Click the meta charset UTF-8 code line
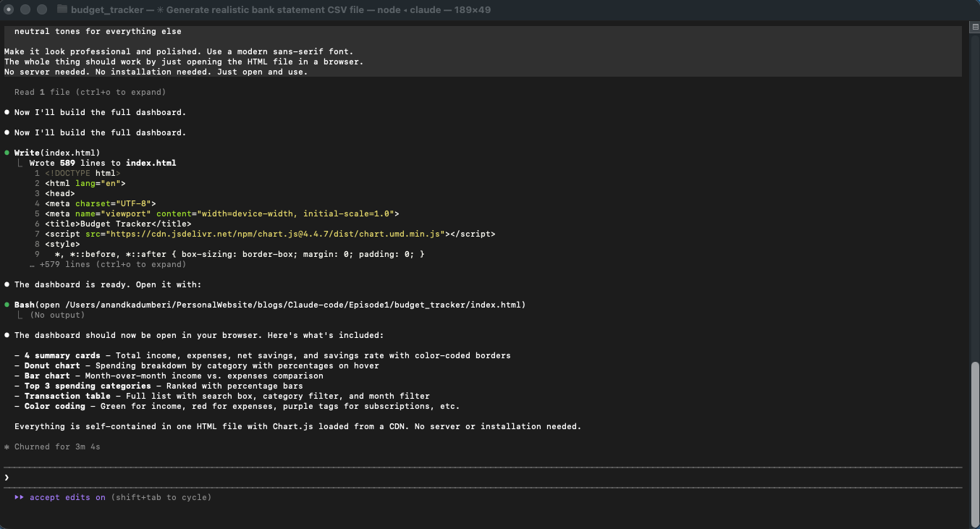The image size is (980, 529). pyautogui.click(x=100, y=203)
